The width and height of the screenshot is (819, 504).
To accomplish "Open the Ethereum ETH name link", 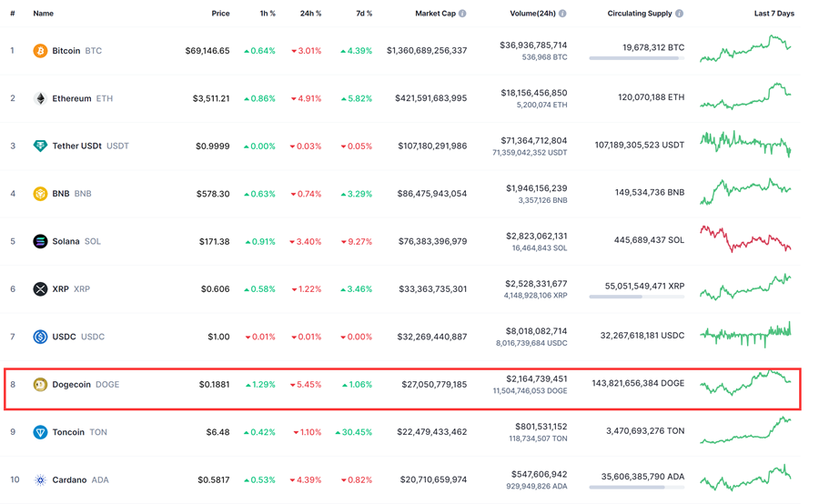I will pos(82,98).
